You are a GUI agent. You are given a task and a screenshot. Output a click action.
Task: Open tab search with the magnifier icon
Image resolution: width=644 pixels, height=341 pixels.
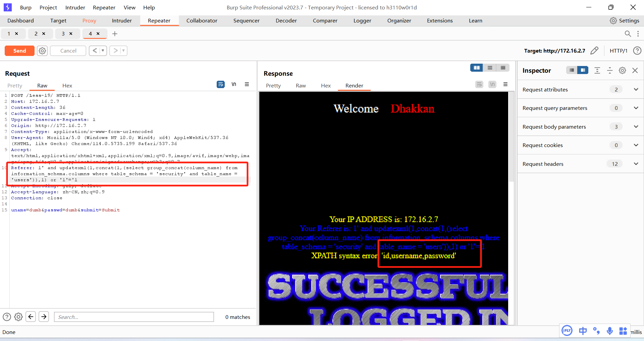628,33
